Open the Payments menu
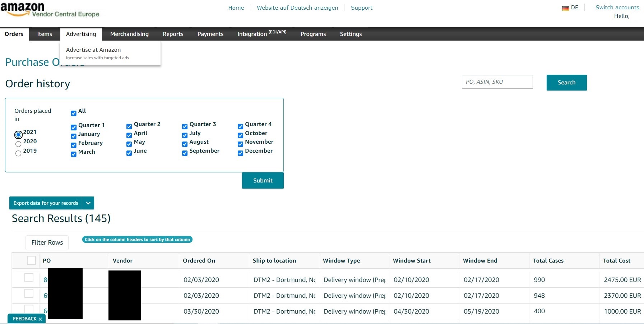Image resolution: width=644 pixels, height=324 pixels. click(210, 34)
